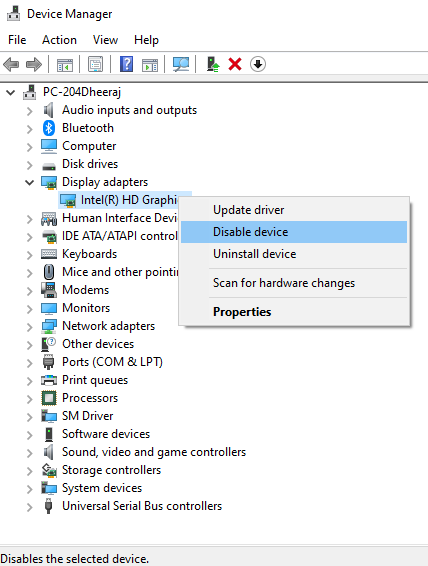The image size is (428, 566).
Task: Click the blue Help question-mark icon
Action: point(126,65)
